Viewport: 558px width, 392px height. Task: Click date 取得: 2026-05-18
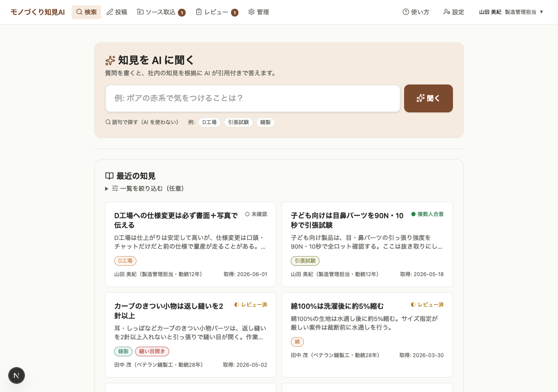pyautogui.click(x=422, y=274)
